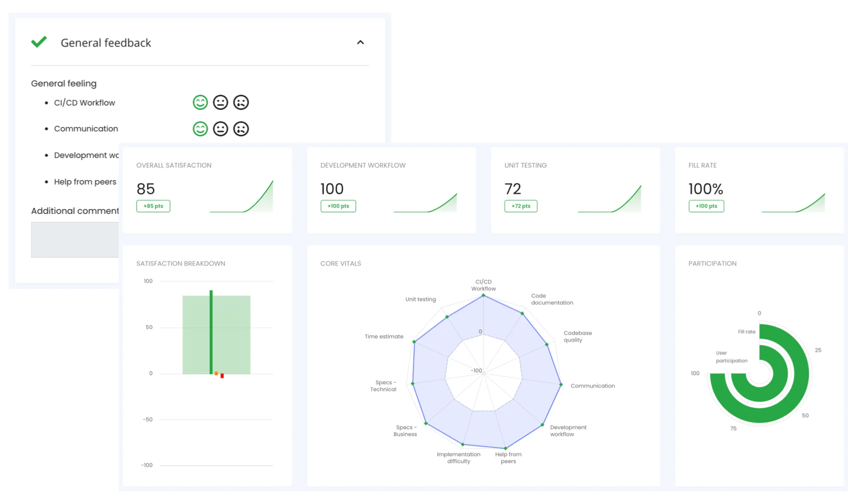
Task: Select the sad face for CI/CD Workflow
Action: point(241,102)
